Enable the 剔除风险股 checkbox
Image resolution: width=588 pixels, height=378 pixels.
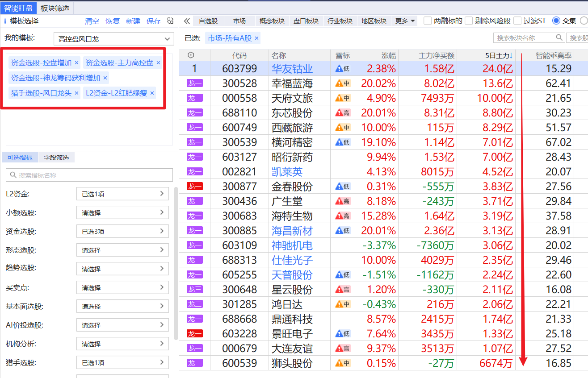(x=469, y=21)
